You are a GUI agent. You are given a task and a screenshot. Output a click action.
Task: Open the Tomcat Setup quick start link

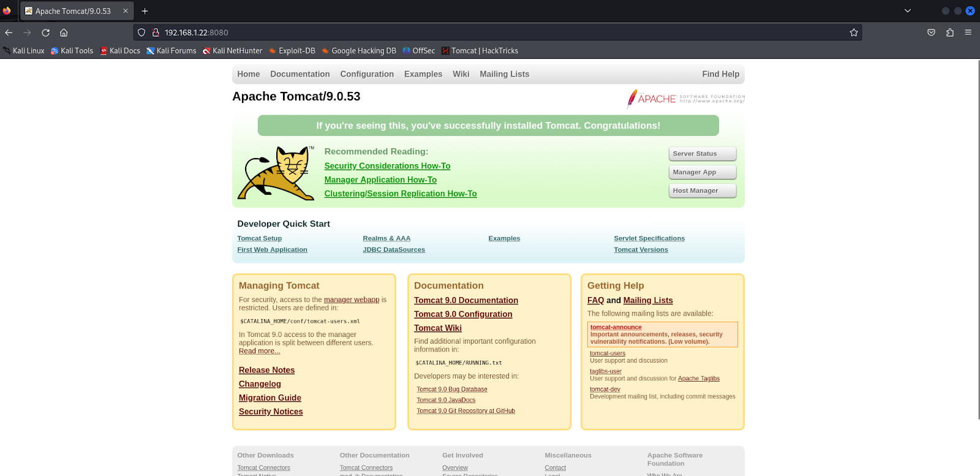pos(260,238)
